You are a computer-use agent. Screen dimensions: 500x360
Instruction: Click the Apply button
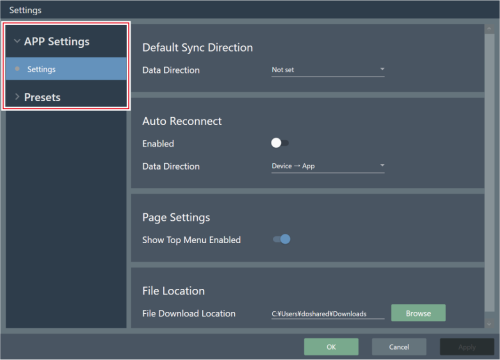(x=467, y=347)
